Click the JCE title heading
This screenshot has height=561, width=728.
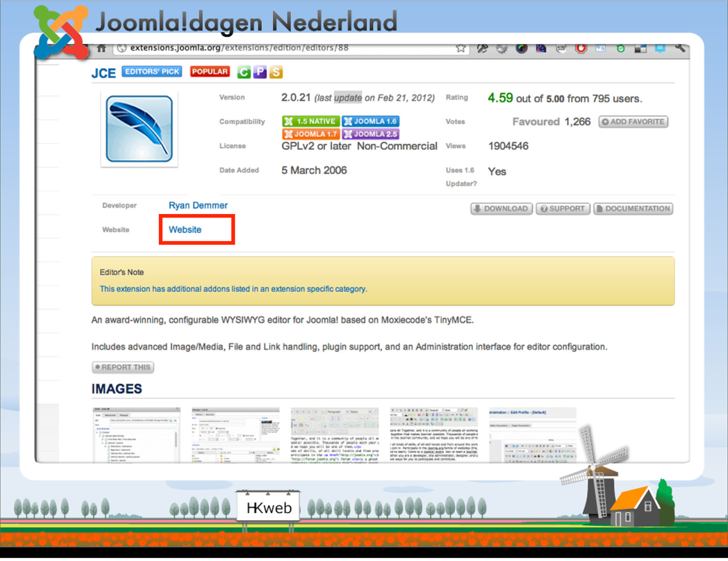(x=103, y=73)
